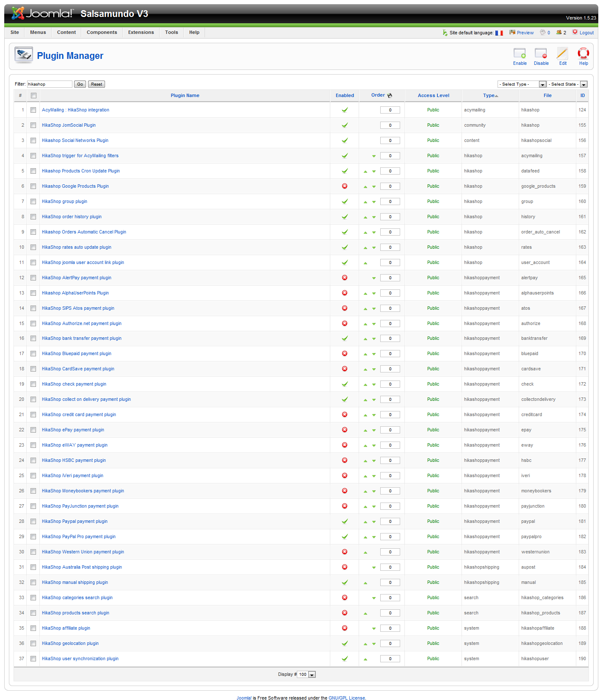
Task: Open the Help lifebuoy icon
Action: (x=583, y=53)
